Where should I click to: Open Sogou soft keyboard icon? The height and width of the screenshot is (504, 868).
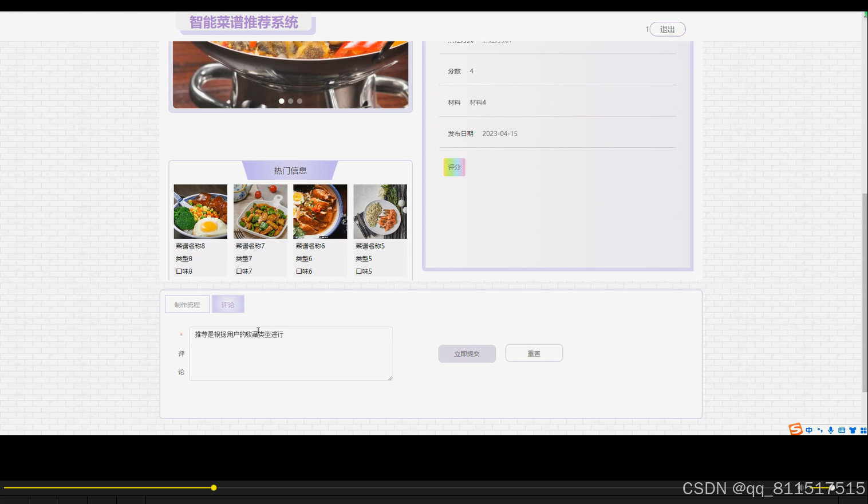tap(842, 430)
